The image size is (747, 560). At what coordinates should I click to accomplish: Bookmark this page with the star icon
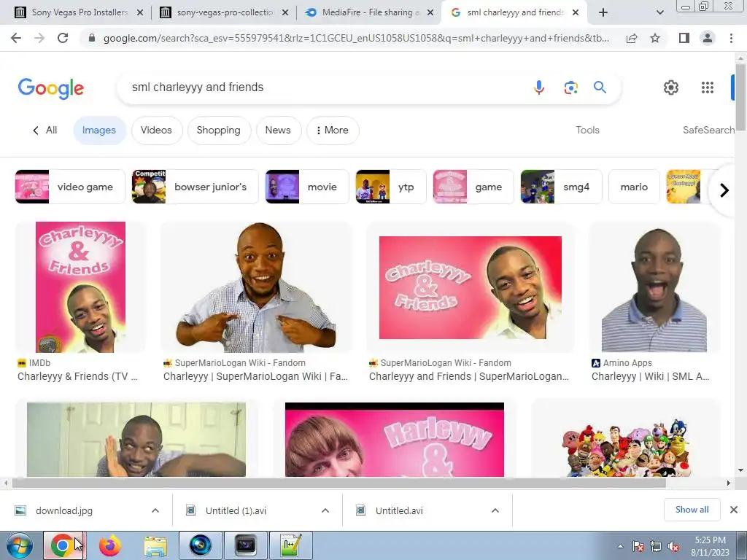(x=655, y=38)
